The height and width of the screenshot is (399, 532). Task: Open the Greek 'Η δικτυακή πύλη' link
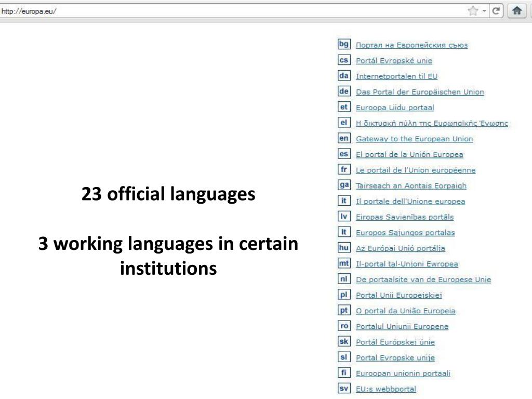(x=432, y=123)
